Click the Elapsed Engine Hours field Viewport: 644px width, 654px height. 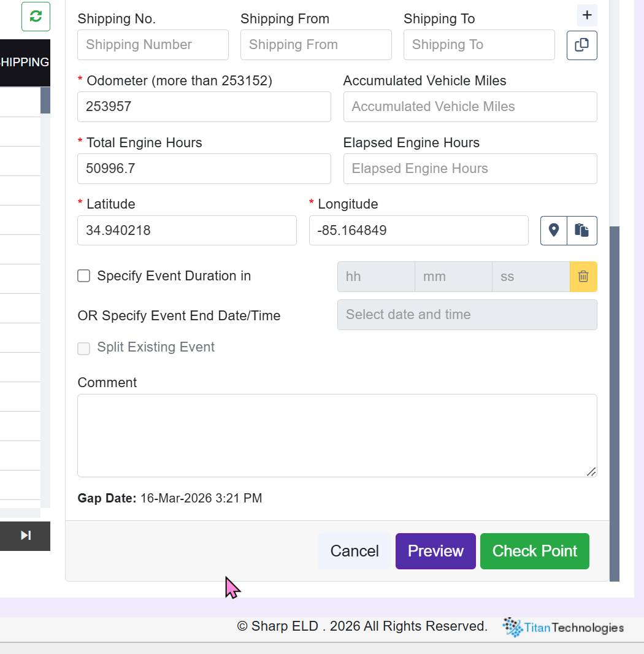tap(470, 169)
